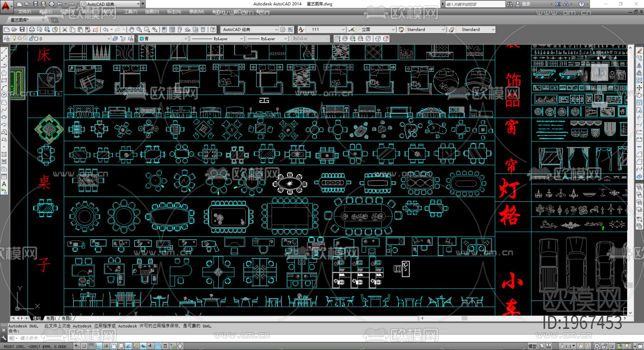This screenshot has height=350, width=644.
Task: Toggle layer 0 lightbulb on/off
Action: [14, 39]
